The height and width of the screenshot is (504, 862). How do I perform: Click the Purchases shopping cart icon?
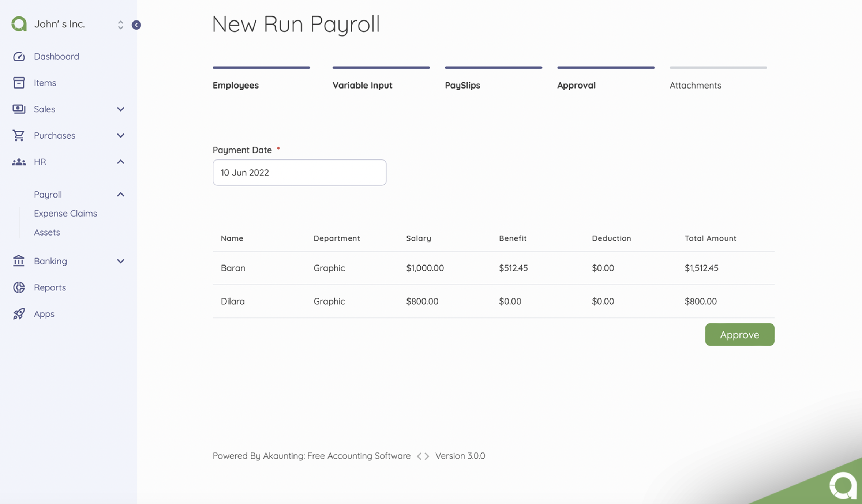tap(19, 135)
